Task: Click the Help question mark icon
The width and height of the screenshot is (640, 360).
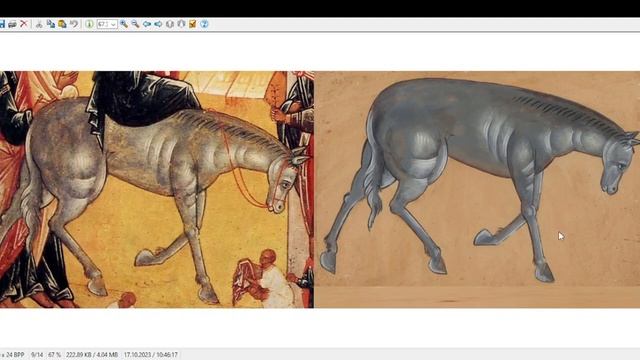Action: click(204, 24)
